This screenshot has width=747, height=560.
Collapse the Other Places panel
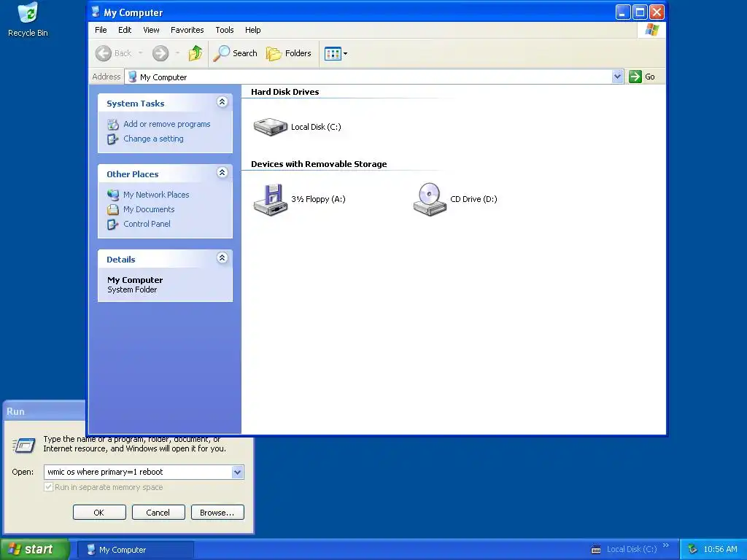click(222, 172)
